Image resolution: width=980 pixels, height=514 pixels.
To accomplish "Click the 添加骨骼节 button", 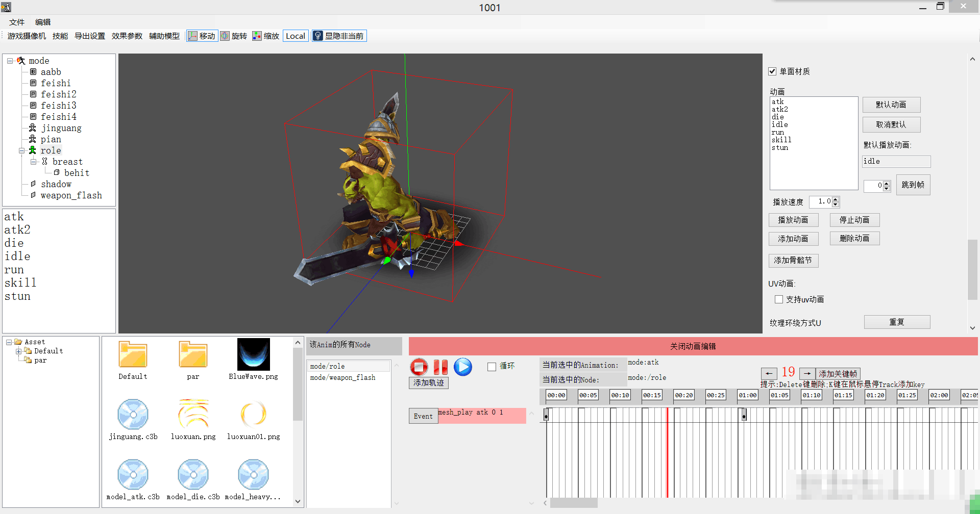I will (x=793, y=261).
